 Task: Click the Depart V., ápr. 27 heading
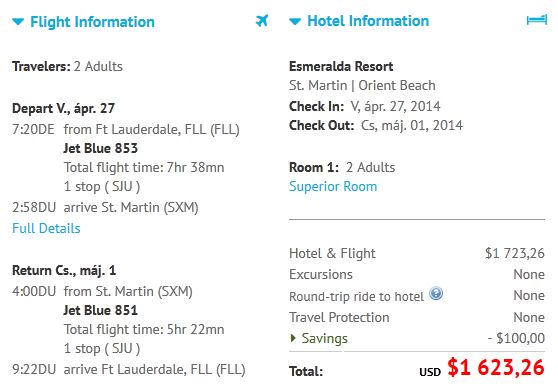[63, 108]
